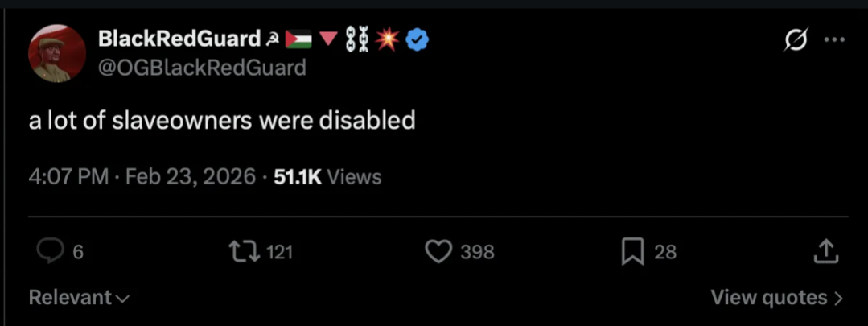Click the Grok explain icon beside more options
The width and height of the screenshot is (868, 326).
[x=795, y=40]
